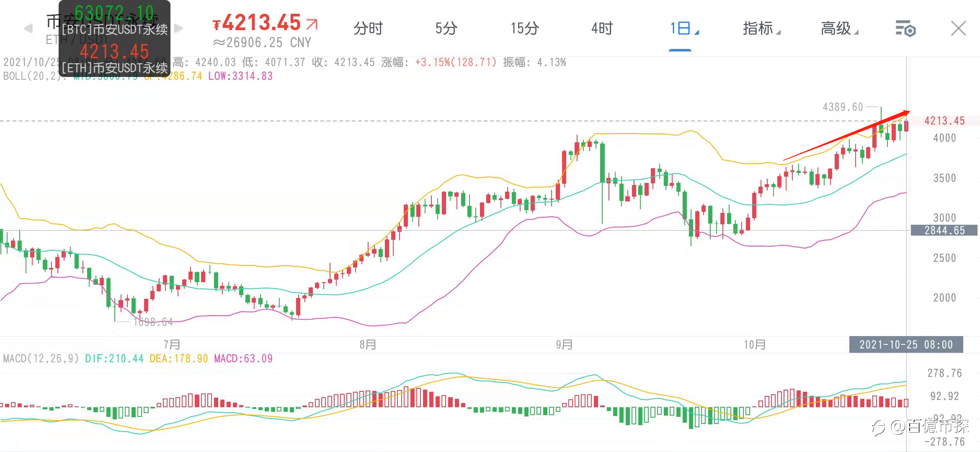Click the BOLL LOW:3314.83 legend
Image resolution: width=980 pixels, height=452 pixels.
(240, 76)
